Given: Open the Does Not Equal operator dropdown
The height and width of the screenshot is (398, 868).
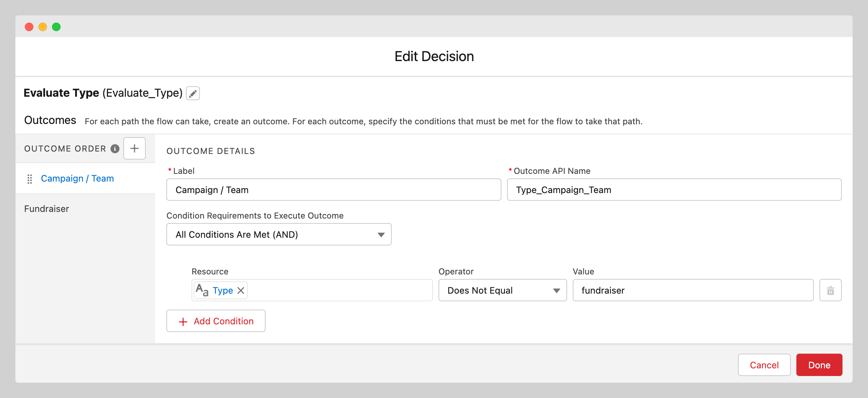Looking at the screenshot, I should point(502,290).
